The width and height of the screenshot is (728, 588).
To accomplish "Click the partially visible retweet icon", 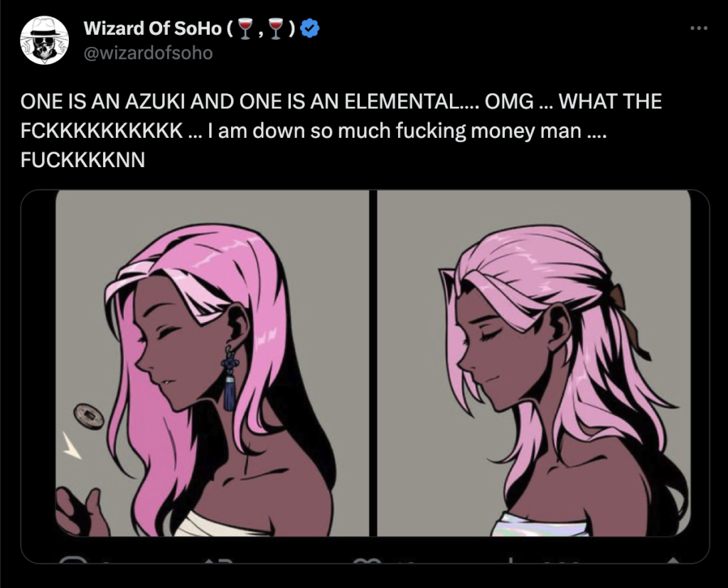I will coord(218,560).
